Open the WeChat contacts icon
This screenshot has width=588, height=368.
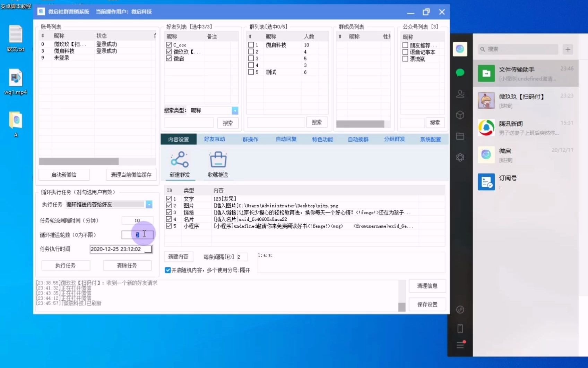click(460, 94)
